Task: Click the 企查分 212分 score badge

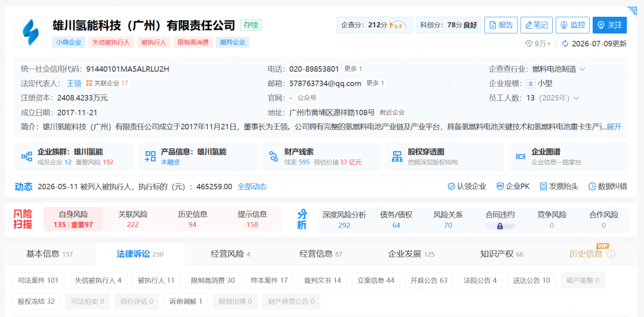Action: point(374,25)
